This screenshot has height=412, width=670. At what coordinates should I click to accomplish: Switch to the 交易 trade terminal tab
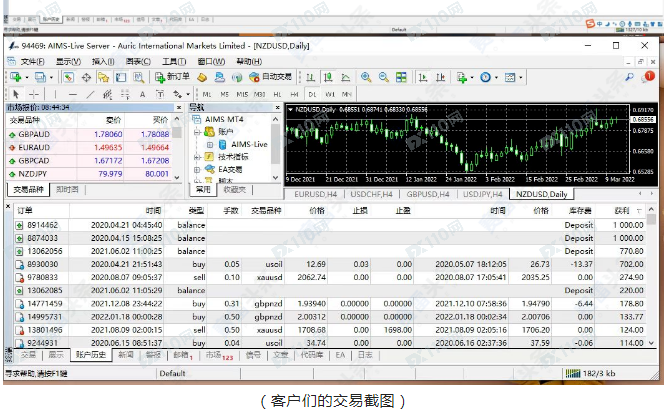click(x=28, y=355)
